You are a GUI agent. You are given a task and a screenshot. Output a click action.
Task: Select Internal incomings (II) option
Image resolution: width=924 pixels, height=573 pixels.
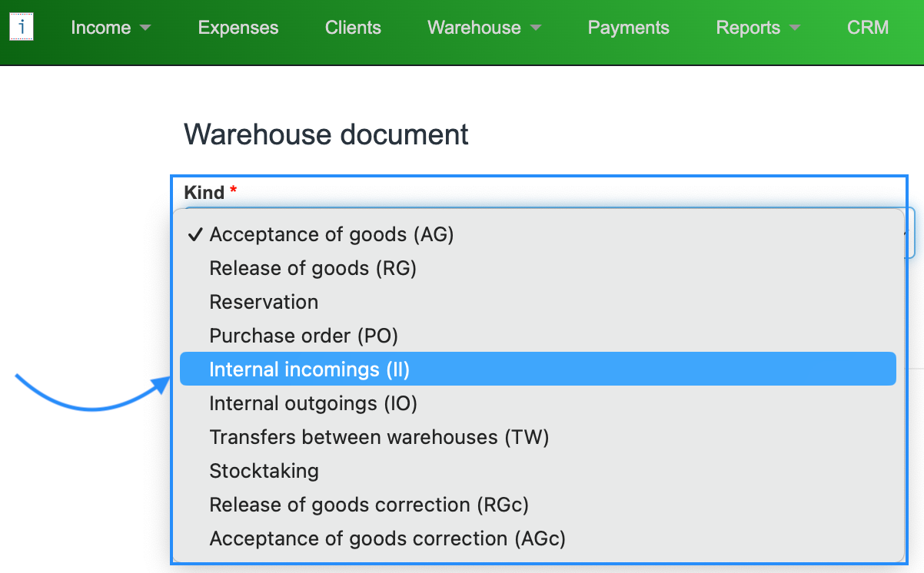(310, 369)
